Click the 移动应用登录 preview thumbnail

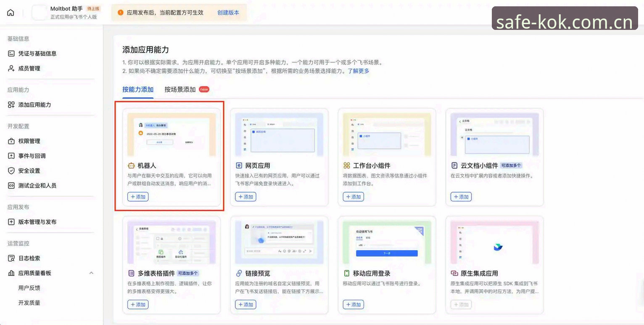pyautogui.click(x=387, y=242)
